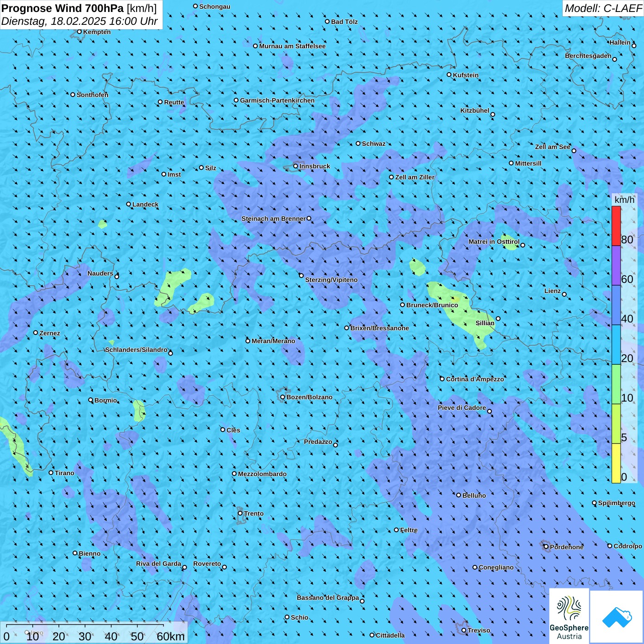Click the 'Zell am Ziller' label
Image resolution: width=644 pixels, height=644 pixels.
(x=415, y=177)
